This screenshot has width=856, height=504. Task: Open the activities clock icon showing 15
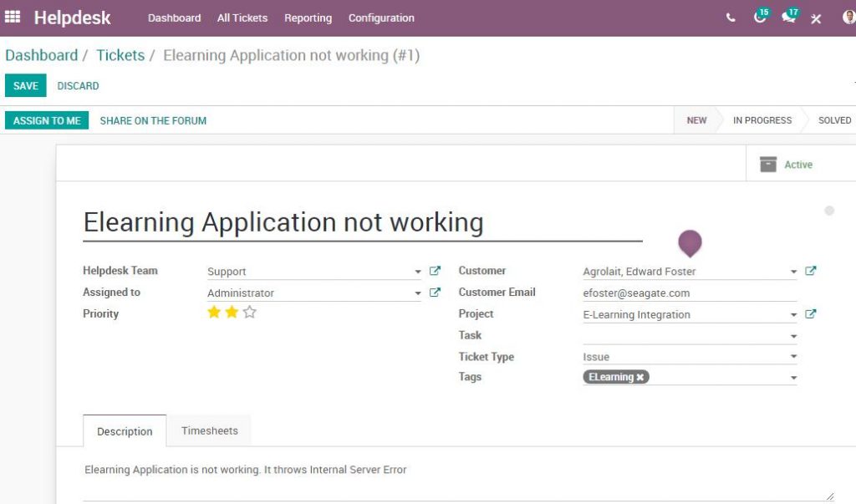[759, 17]
